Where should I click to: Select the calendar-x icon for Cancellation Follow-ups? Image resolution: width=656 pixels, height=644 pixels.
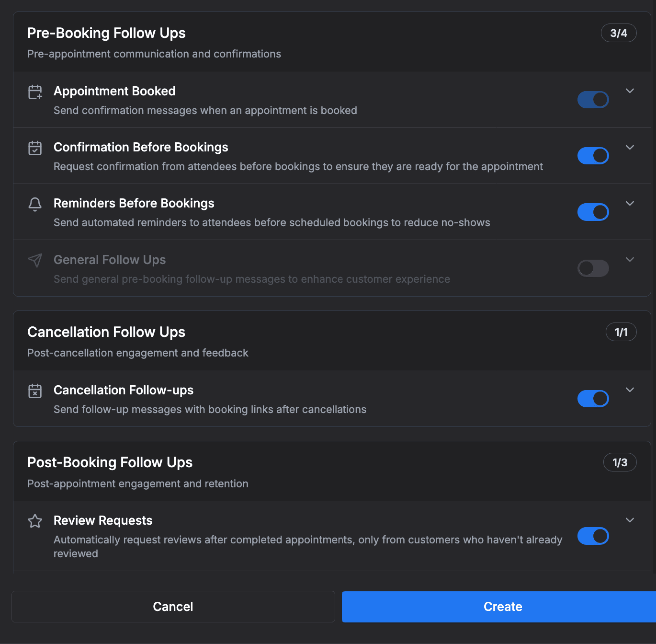pos(35,391)
